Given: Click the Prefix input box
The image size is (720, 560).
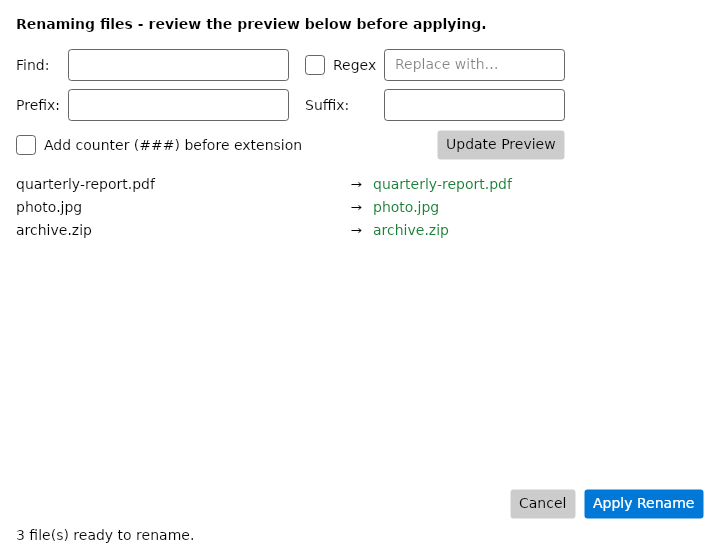Looking at the screenshot, I should point(178,105).
